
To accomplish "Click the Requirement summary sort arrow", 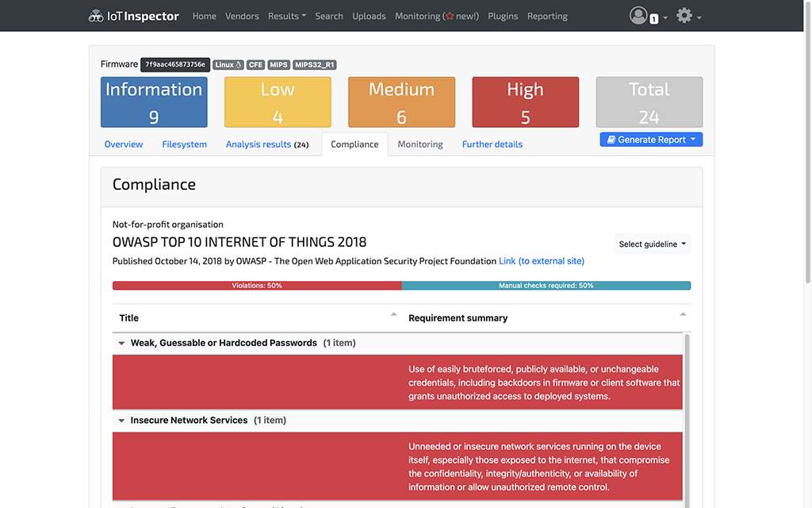I will click(683, 315).
